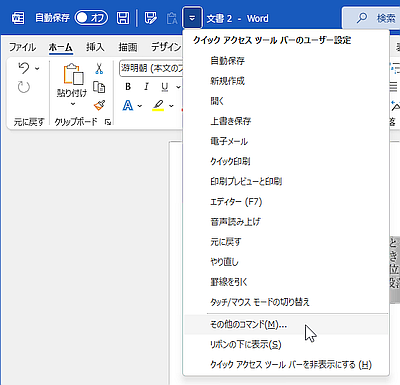Open the デザイン tab
Screen dimensions: 400x385
pos(166,47)
